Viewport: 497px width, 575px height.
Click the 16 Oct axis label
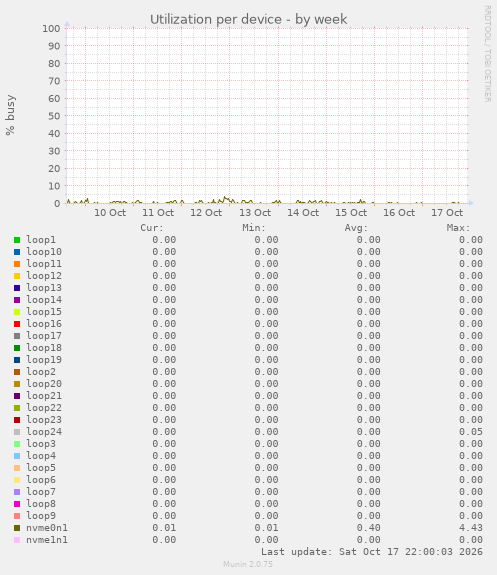(399, 213)
